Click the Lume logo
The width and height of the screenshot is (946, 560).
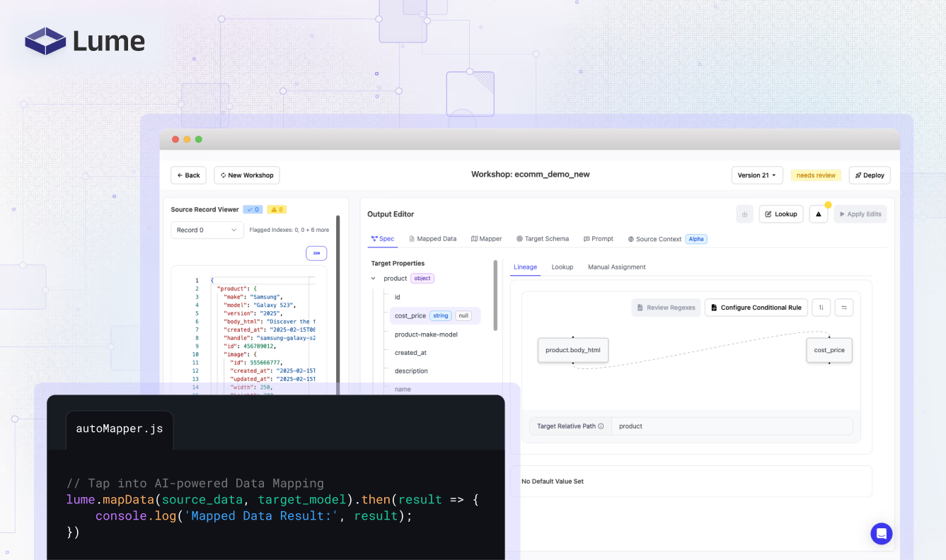(85, 41)
